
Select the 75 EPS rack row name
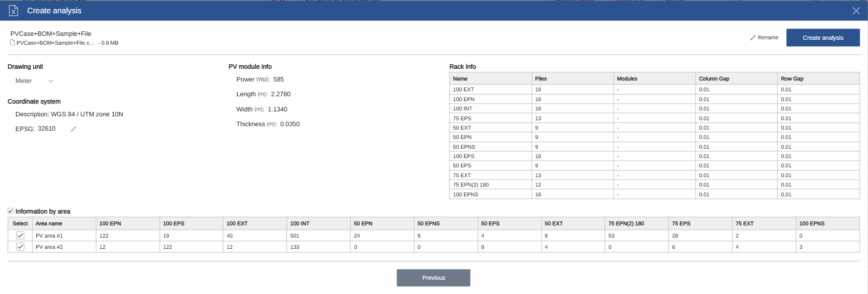coord(462,118)
